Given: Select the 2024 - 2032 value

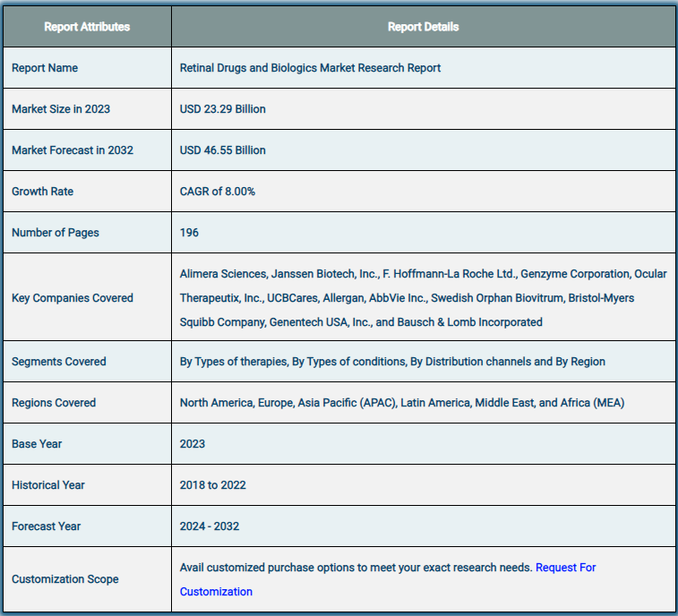Looking at the screenshot, I should pos(210,526).
